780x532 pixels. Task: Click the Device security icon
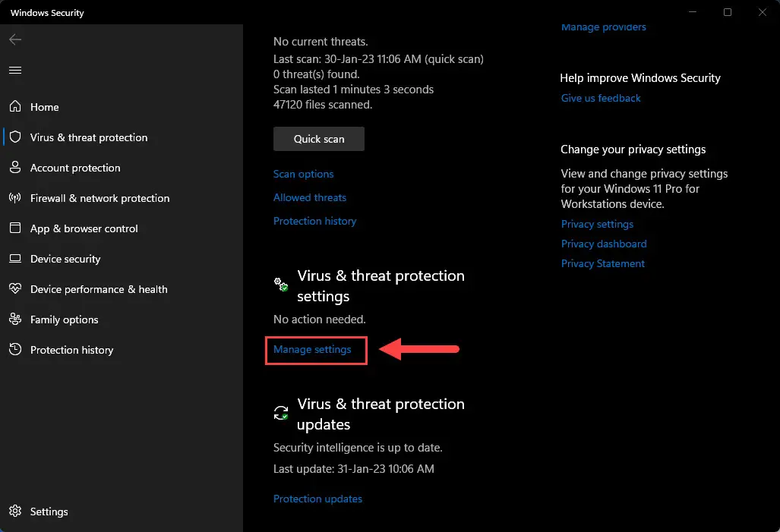[x=15, y=259]
